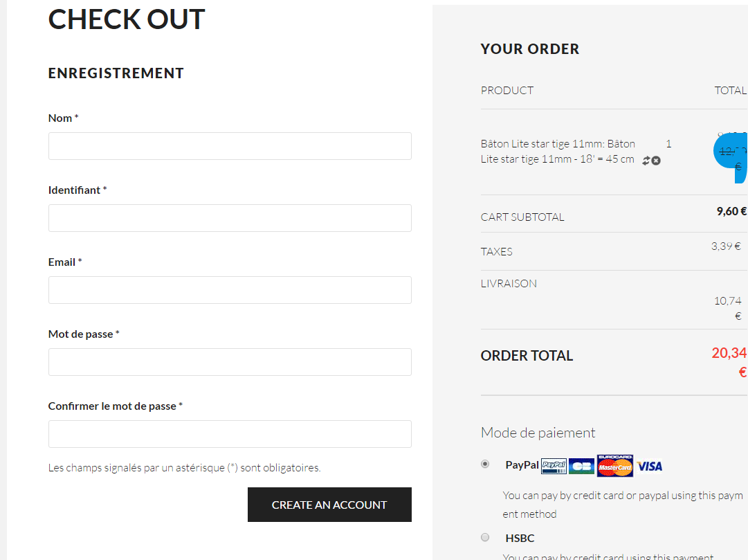Click the PayPal logo icon
This screenshot has height=560, width=748.
[x=554, y=466]
